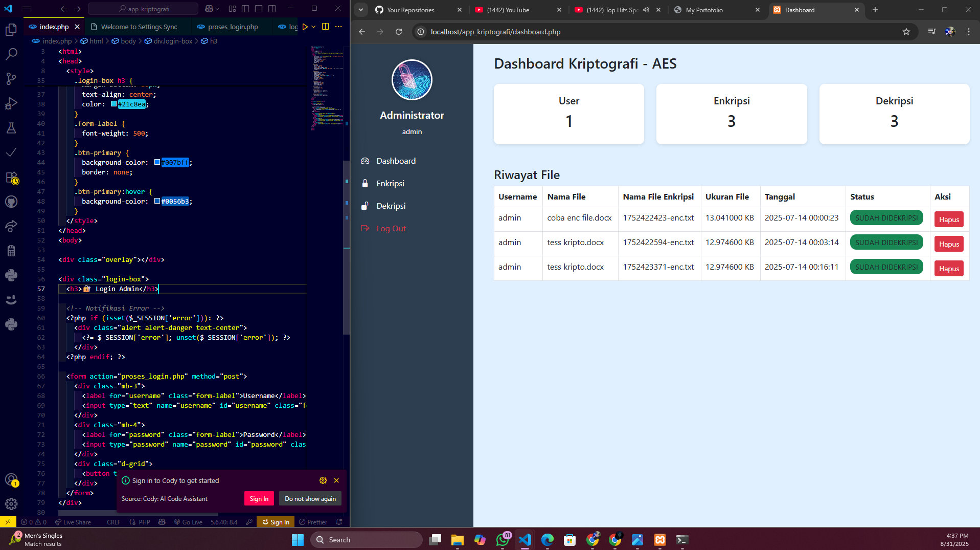The height and width of the screenshot is (550, 980).
Task: Open Run and Debug view
Action: (x=11, y=103)
